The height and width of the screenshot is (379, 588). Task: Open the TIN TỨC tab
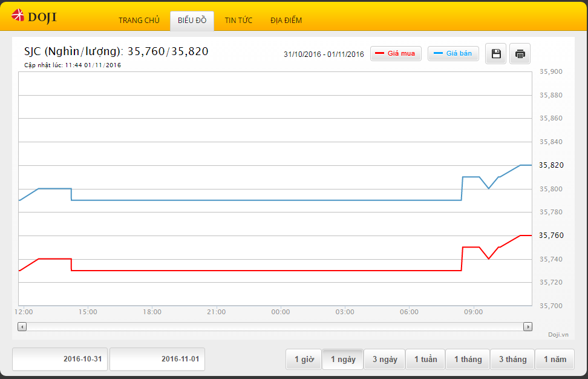[238, 20]
